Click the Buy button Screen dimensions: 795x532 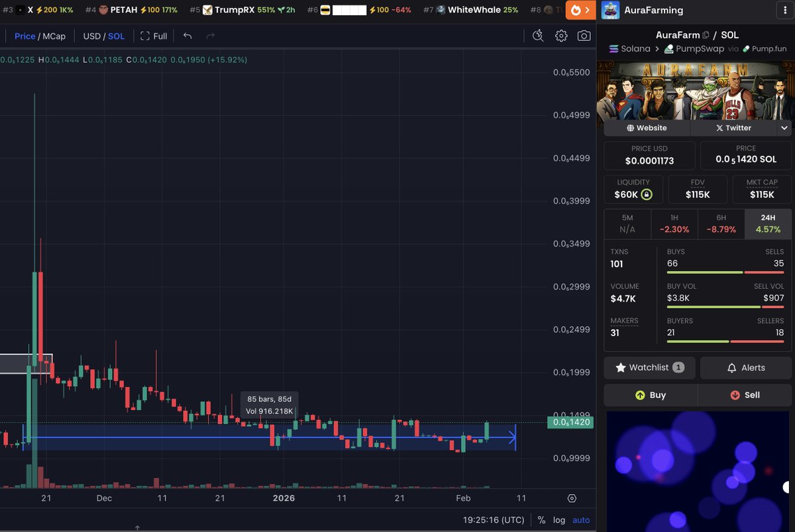[x=651, y=395]
